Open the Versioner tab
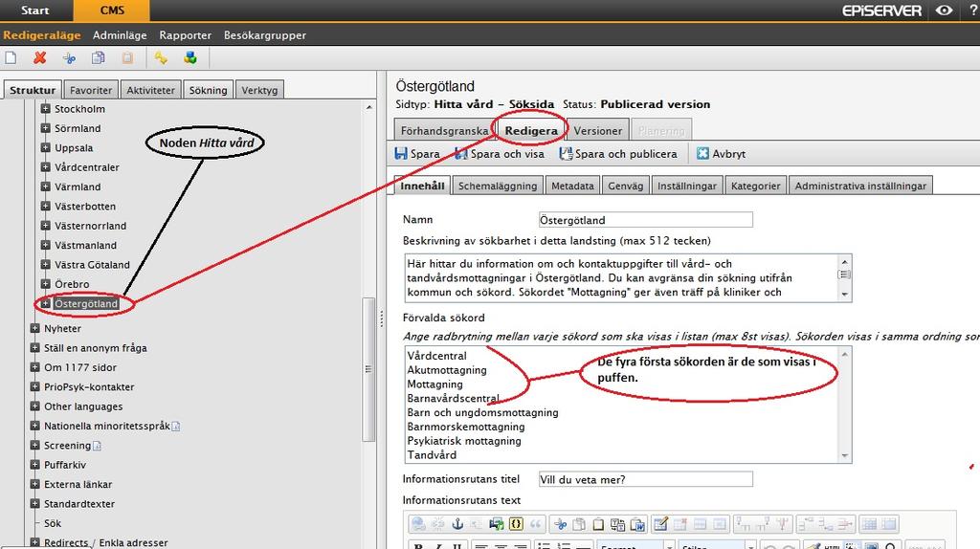 click(598, 130)
